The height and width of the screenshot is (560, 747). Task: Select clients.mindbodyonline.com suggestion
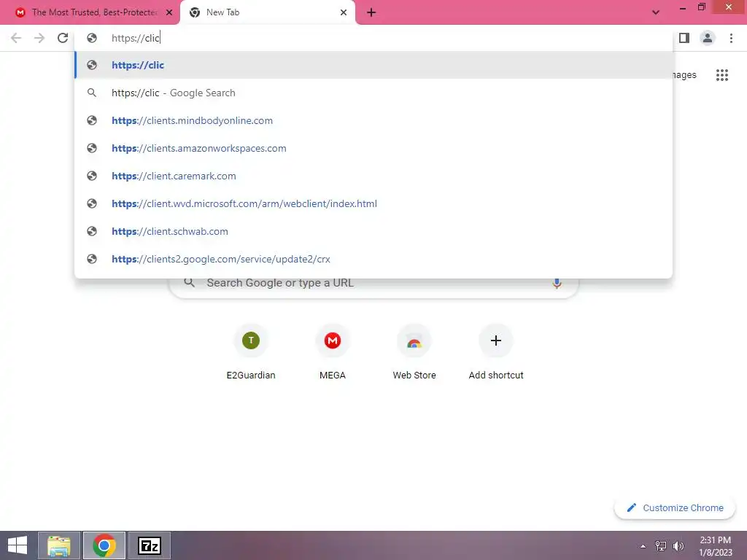tap(373, 120)
